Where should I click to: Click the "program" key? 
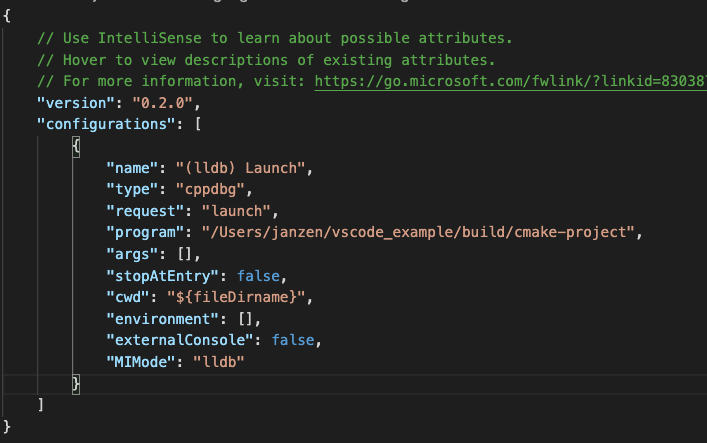pyautogui.click(x=145, y=232)
